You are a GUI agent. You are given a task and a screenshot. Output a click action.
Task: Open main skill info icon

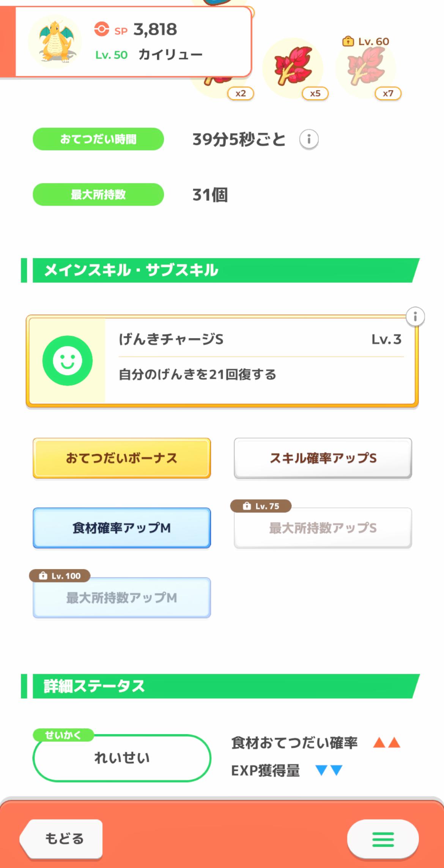[x=415, y=317]
